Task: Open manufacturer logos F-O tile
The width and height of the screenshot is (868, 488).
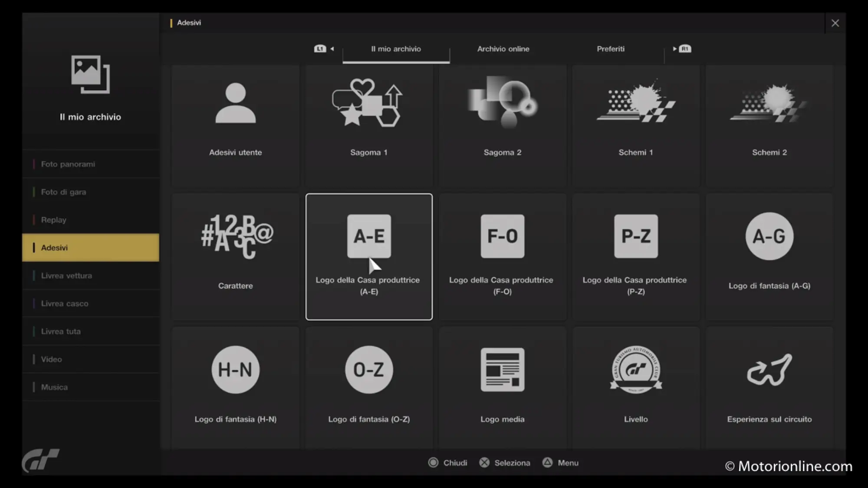Action: (502, 257)
